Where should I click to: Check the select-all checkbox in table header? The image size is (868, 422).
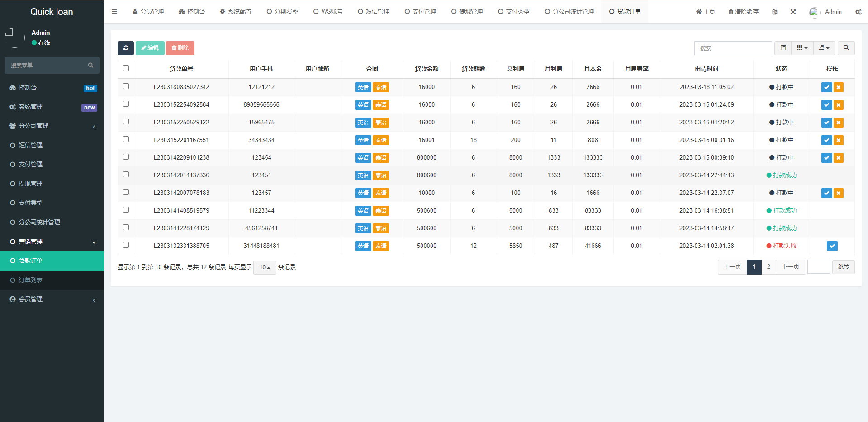126,68
